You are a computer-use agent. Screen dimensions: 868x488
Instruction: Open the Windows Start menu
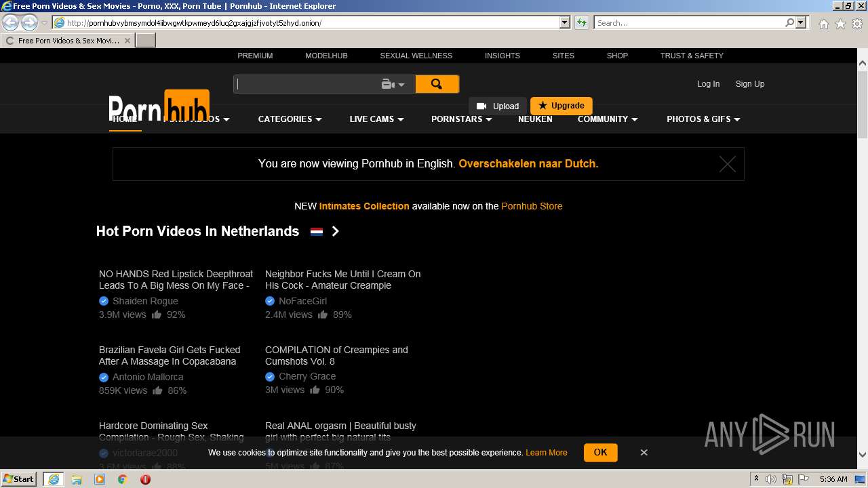(x=18, y=479)
